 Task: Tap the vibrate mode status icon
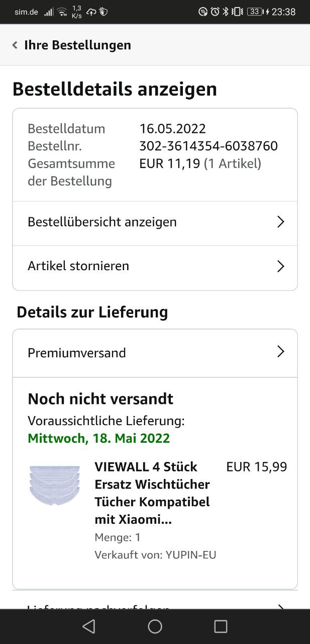point(238,12)
